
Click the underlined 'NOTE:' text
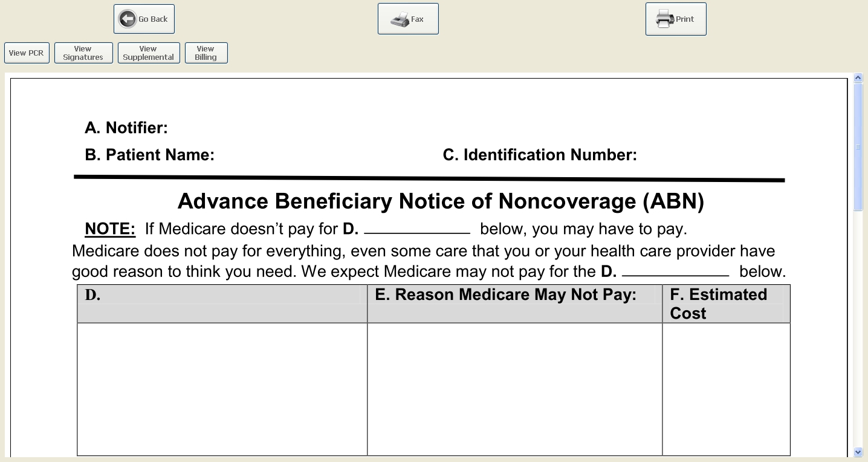[110, 229]
